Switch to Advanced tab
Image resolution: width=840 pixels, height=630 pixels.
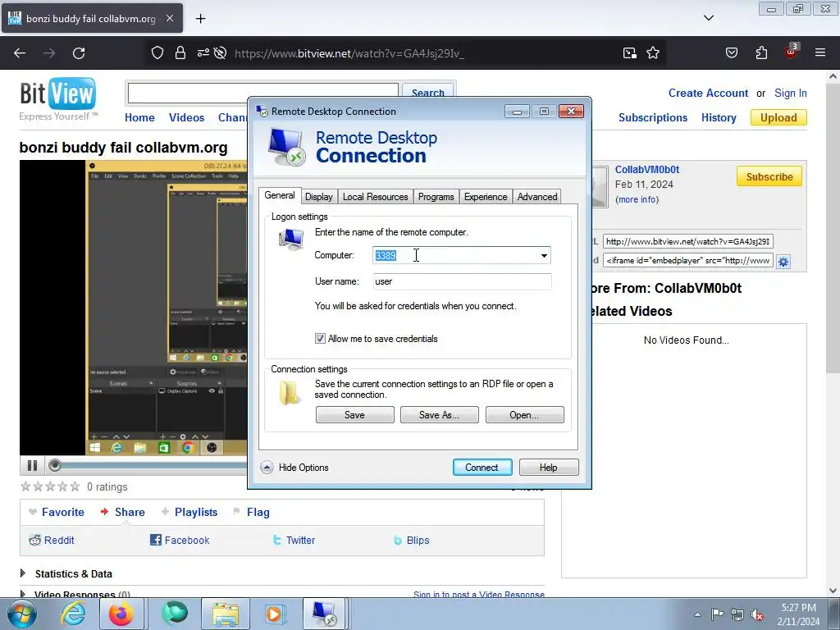536,197
